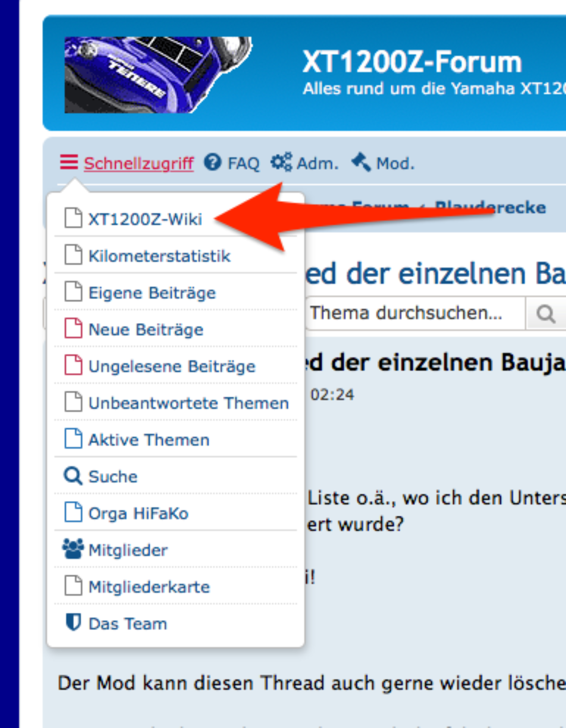Open Aktive Themen from the list
Image resolution: width=566 pixels, height=728 pixels.
[149, 440]
